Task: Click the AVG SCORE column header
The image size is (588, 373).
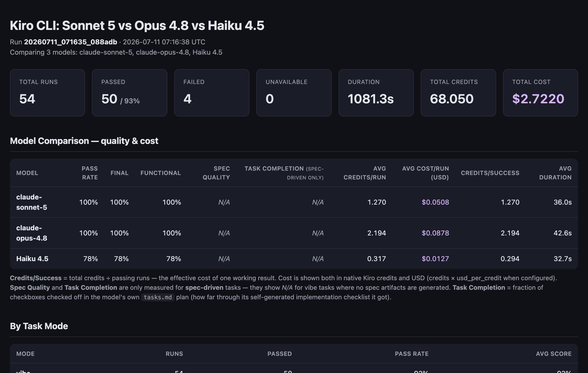Action: pyautogui.click(x=554, y=354)
